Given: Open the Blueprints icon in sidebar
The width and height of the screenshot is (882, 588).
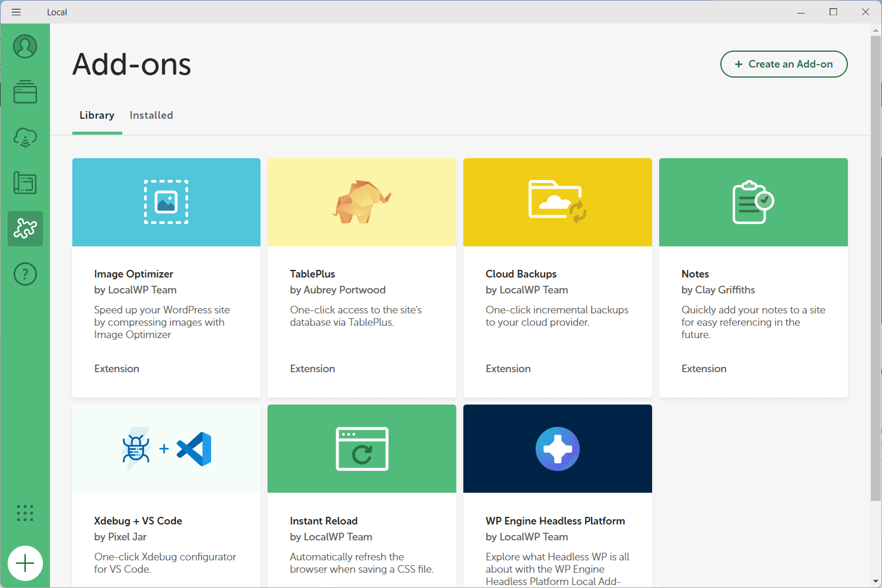Looking at the screenshot, I should pyautogui.click(x=25, y=183).
